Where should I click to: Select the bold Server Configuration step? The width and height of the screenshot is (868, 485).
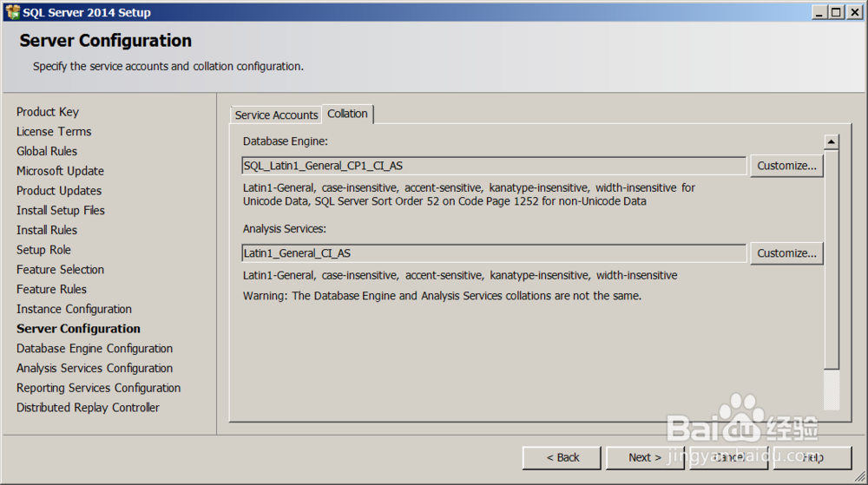pos(78,329)
